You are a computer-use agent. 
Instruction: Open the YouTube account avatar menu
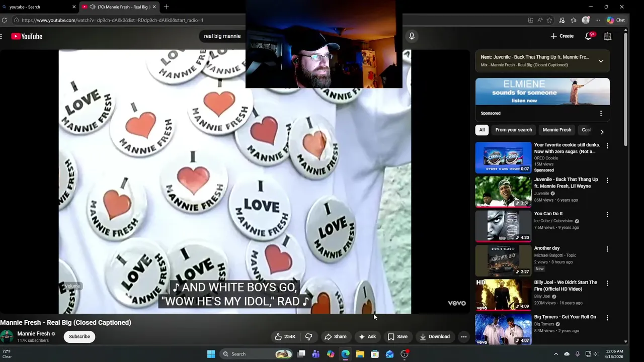point(608,36)
